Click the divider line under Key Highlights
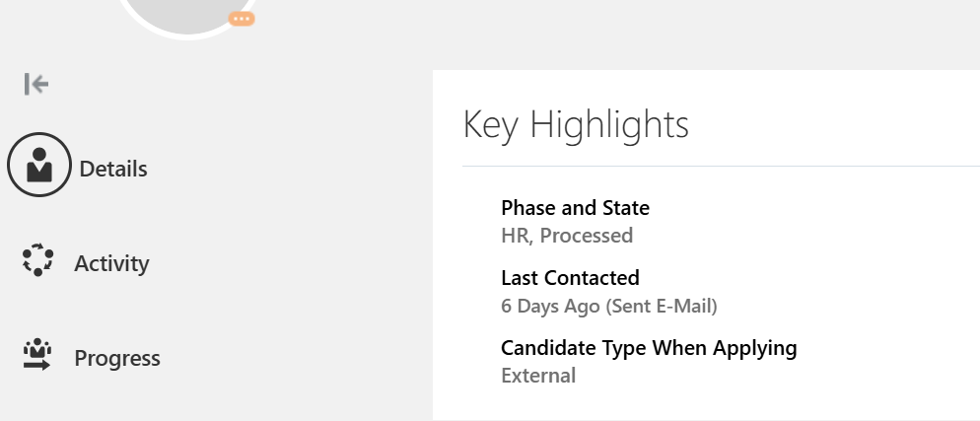 (x=722, y=167)
